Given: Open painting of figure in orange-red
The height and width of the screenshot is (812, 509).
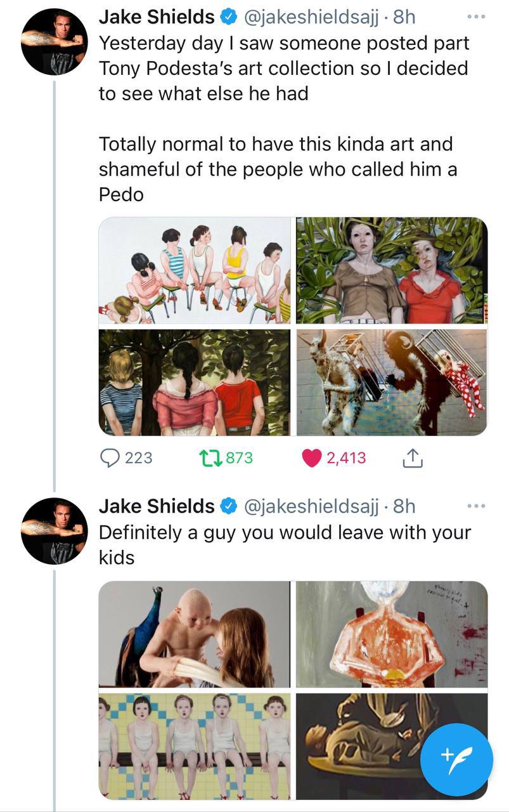Looking at the screenshot, I should [x=392, y=634].
